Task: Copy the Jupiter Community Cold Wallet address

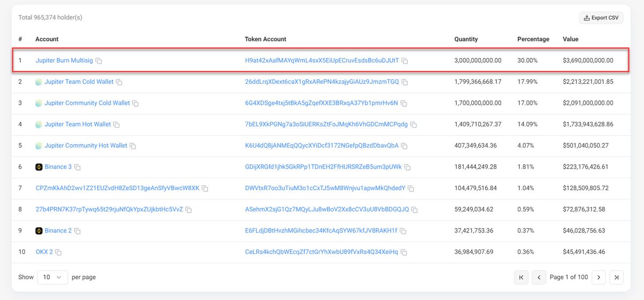Action: click(x=135, y=104)
